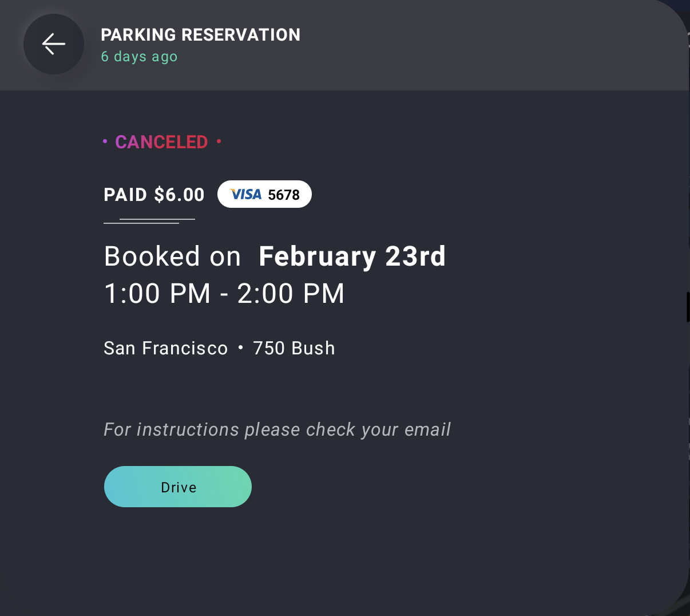690x616 pixels.
Task: Click the red dot after CANCELED
Action: click(219, 141)
